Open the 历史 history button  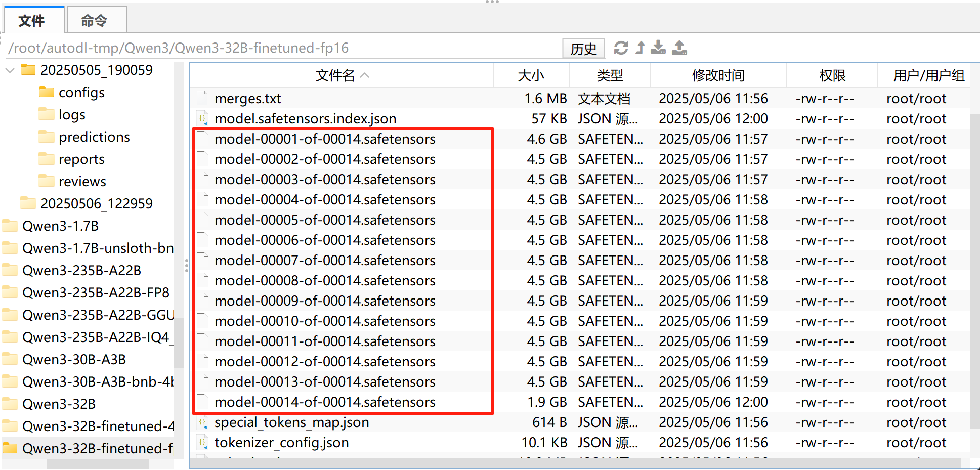pyautogui.click(x=584, y=49)
